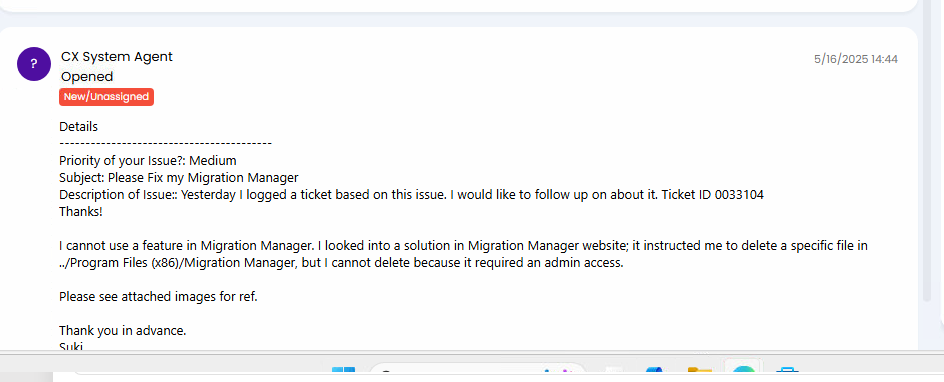Click the Priority of your Issue line
The image size is (944, 382).
point(148,161)
